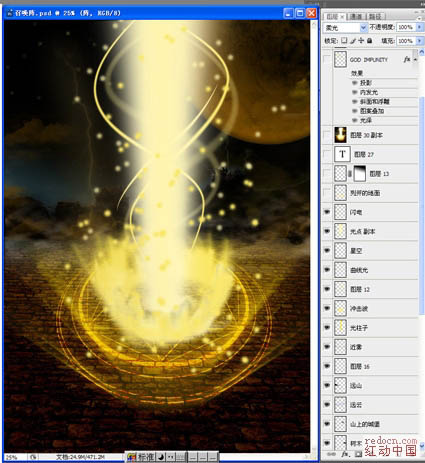This screenshot has height=463, width=425.
Task: Click the document window vertical scrollbar
Action: [x=314, y=236]
